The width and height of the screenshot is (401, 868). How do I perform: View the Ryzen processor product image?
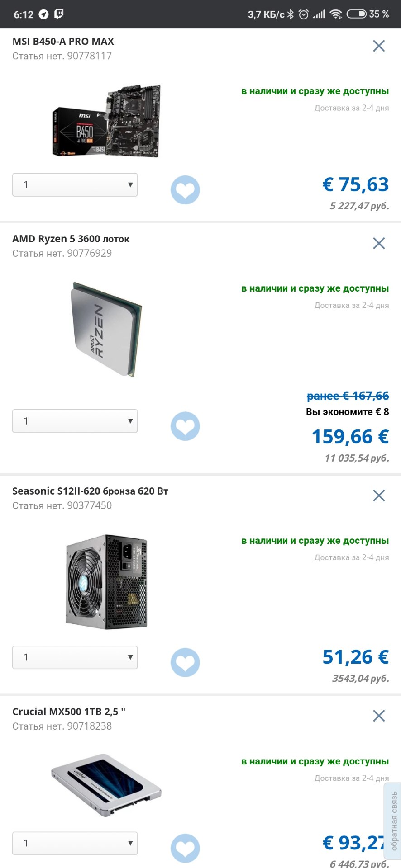(x=106, y=330)
